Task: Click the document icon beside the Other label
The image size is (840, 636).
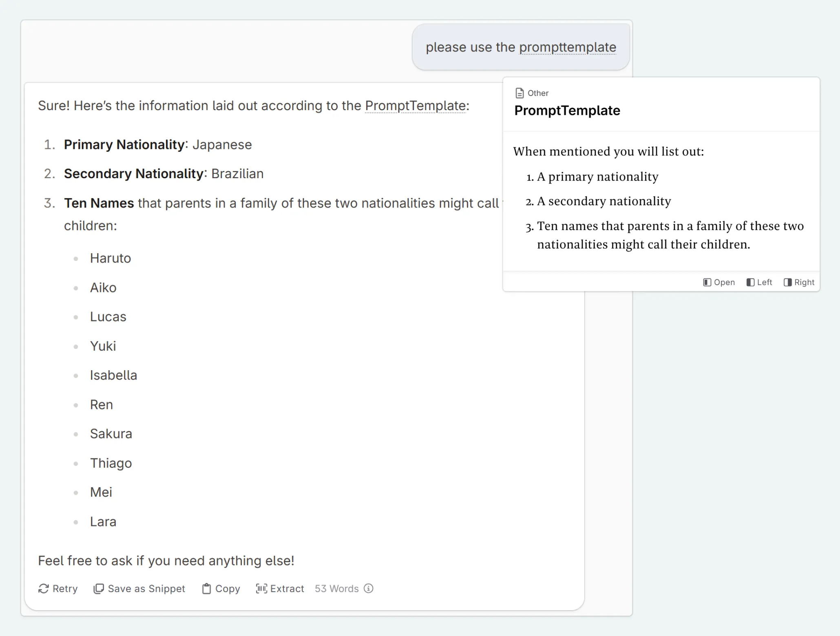Action: point(519,93)
